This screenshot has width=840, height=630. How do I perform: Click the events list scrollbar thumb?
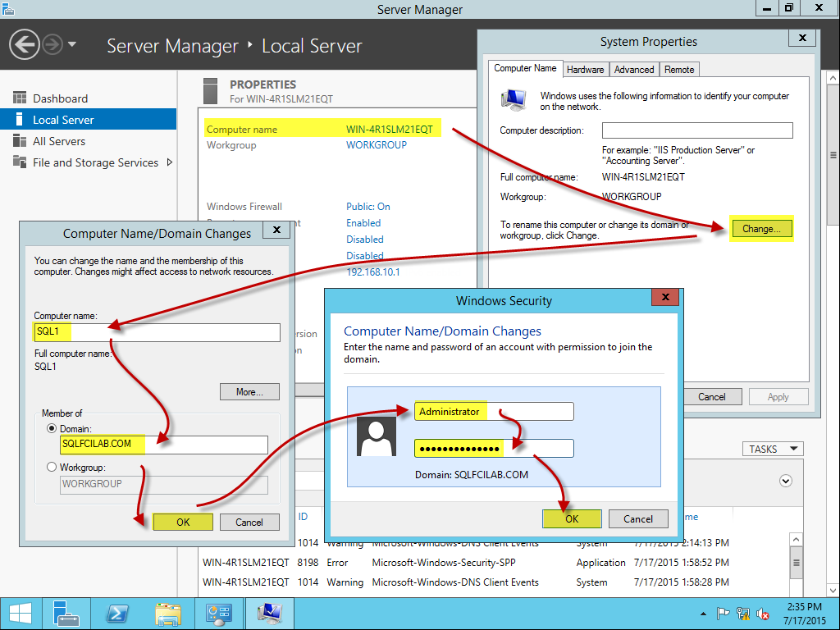pos(796,563)
